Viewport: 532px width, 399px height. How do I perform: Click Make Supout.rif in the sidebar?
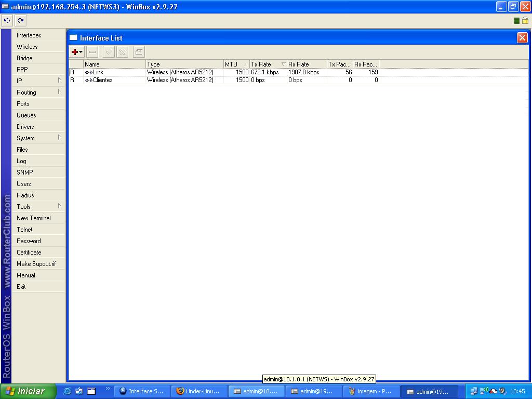point(38,263)
